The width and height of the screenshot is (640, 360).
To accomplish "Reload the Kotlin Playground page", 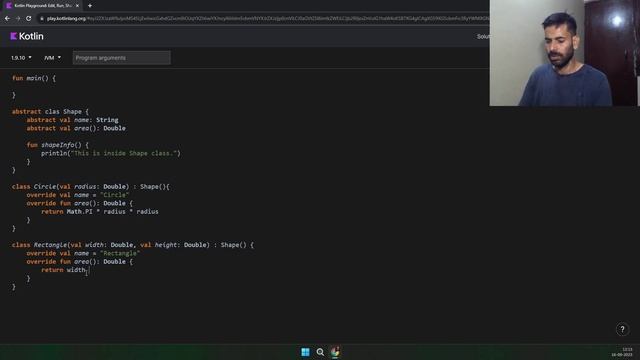I will point(29,18).
